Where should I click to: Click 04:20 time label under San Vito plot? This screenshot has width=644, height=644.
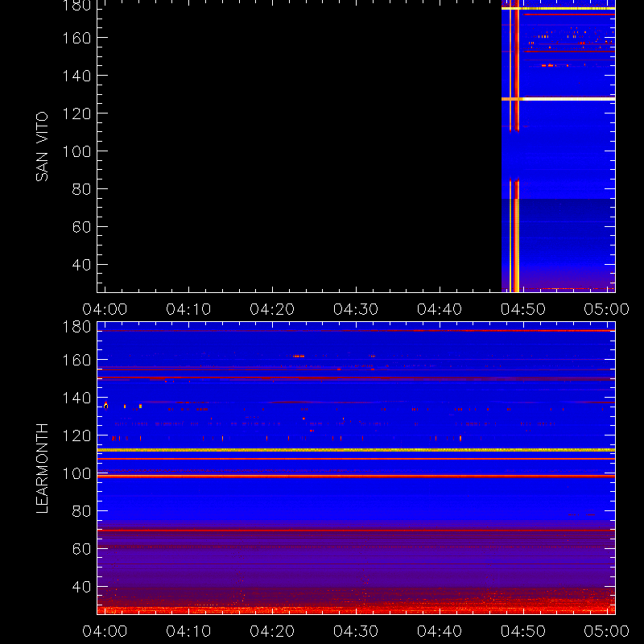[x=272, y=309]
